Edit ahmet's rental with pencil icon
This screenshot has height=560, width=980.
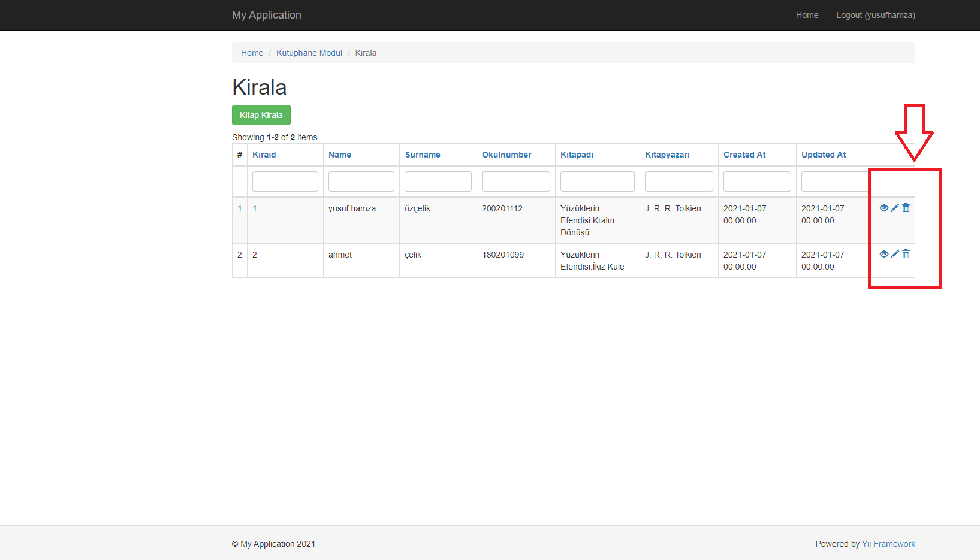click(895, 254)
